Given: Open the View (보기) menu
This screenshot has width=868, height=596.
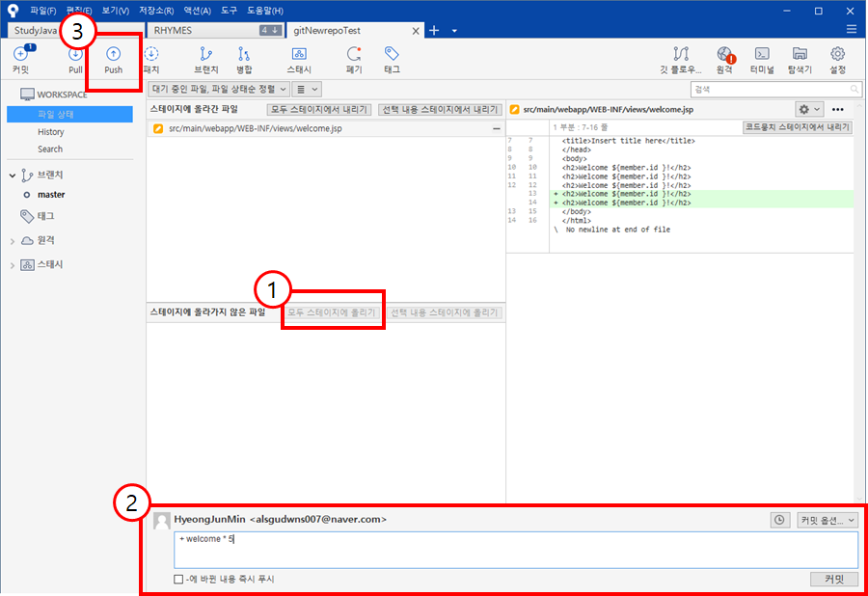Looking at the screenshot, I should pos(115,11).
